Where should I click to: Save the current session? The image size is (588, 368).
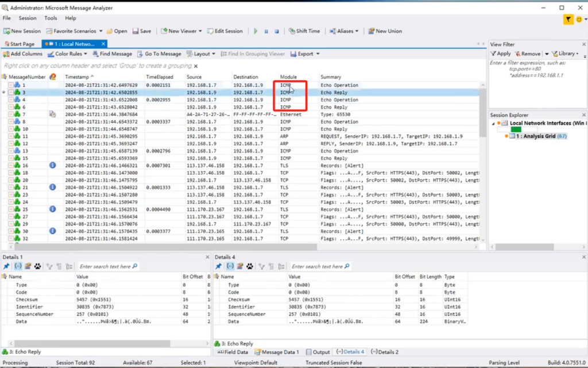click(x=142, y=31)
